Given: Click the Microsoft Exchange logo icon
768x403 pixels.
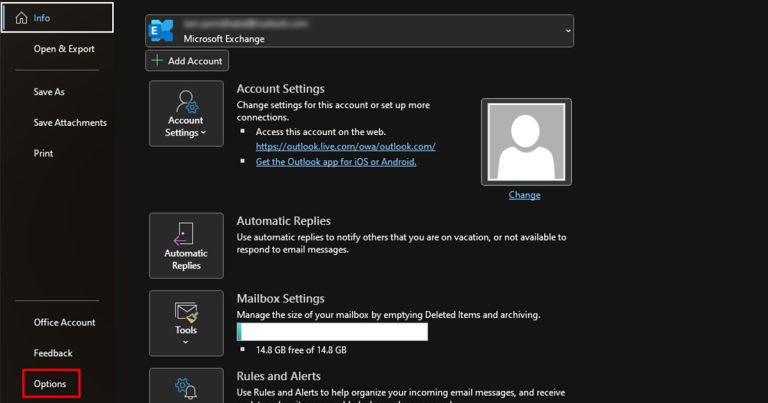Looking at the screenshot, I should pos(162,31).
